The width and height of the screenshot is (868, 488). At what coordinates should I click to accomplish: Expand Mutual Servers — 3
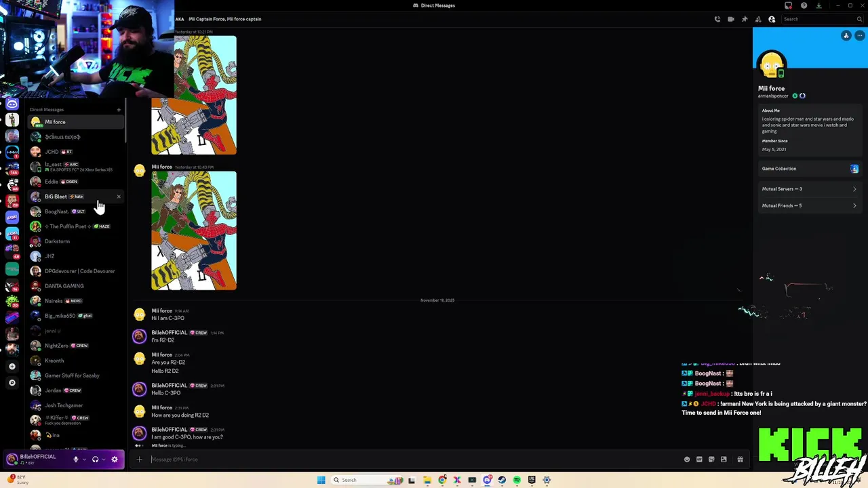[810, 189]
